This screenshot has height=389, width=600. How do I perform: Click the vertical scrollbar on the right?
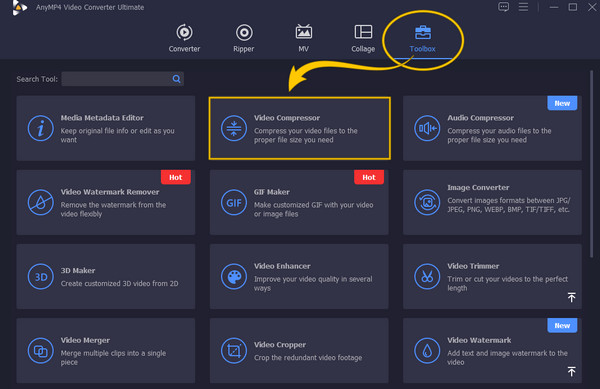coord(592,164)
